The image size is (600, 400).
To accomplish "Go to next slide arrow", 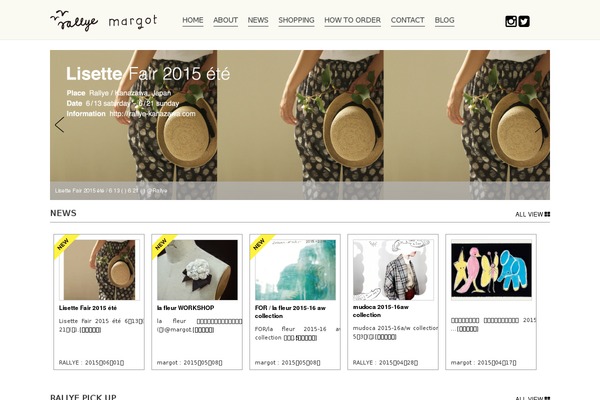I will pyautogui.click(x=540, y=125).
